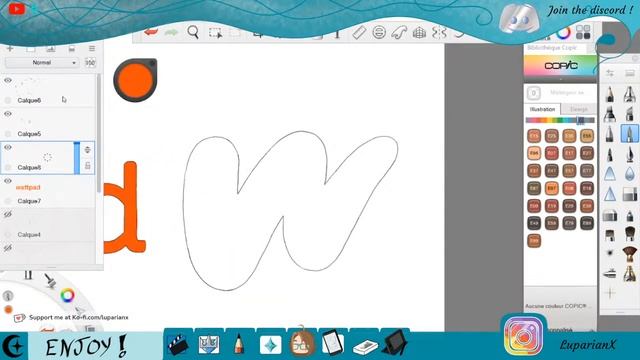
Task: Pick the bright orange E97 swatch
Action: coord(551,188)
